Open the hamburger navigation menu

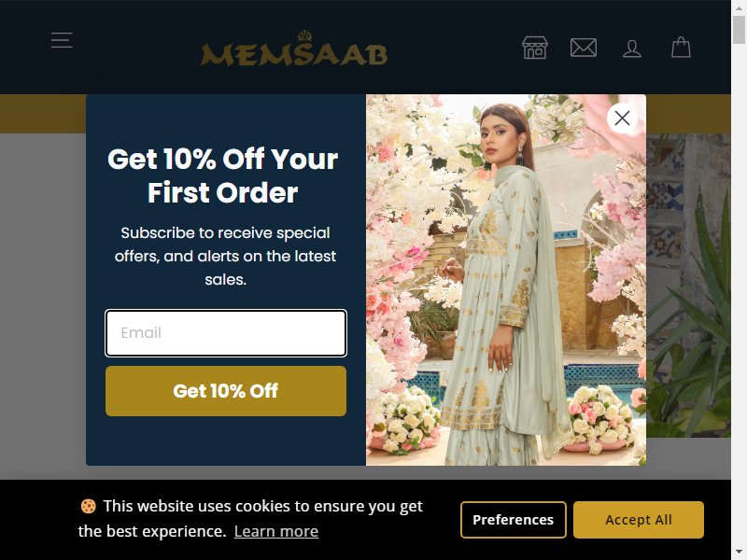pos(62,40)
